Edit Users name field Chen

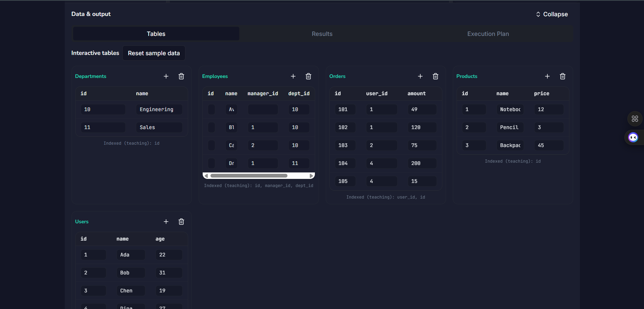[x=131, y=291]
